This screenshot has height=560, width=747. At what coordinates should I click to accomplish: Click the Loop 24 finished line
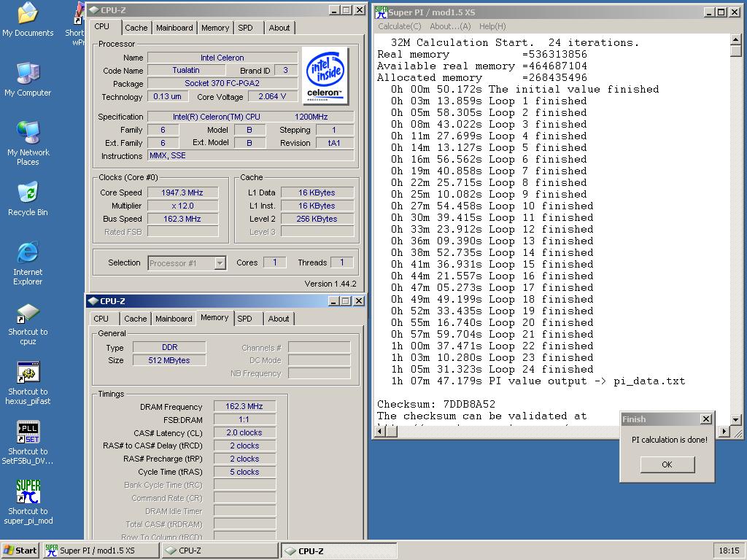492,369
